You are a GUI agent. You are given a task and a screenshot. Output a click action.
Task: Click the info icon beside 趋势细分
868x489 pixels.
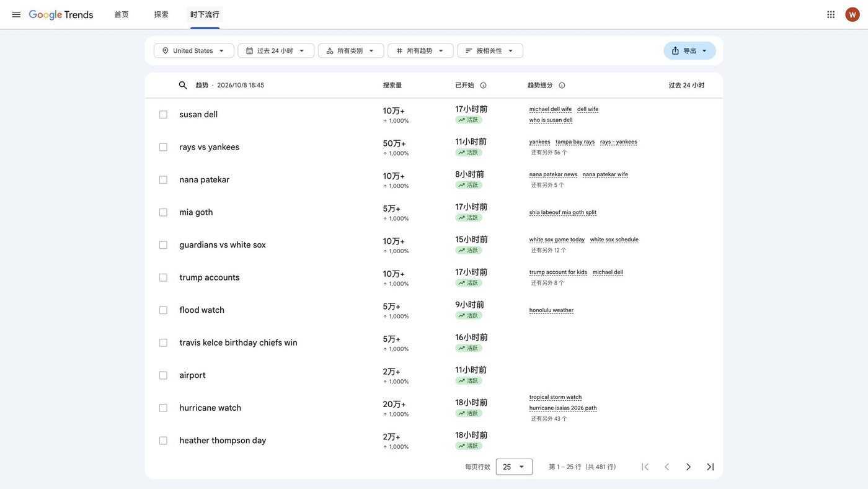[562, 86]
